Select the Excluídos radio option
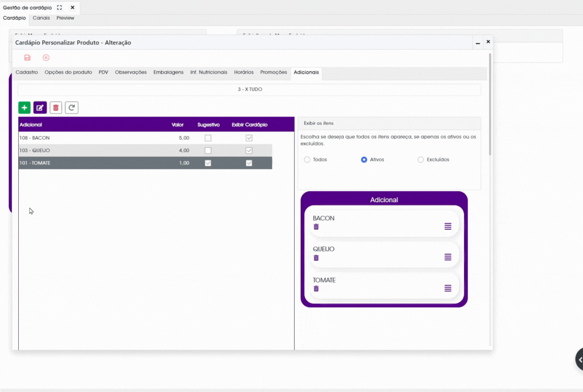The image size is (583, 392). tap(421, 160)
